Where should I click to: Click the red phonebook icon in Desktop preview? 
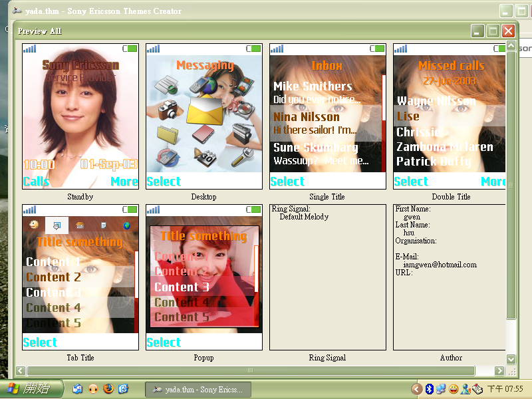click(203, 134)
